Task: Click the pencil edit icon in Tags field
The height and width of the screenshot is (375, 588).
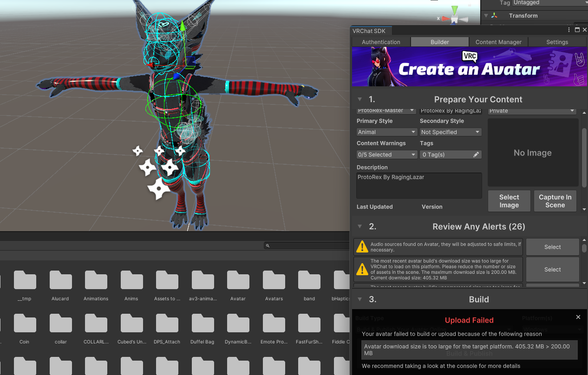Action: point(476,155)
